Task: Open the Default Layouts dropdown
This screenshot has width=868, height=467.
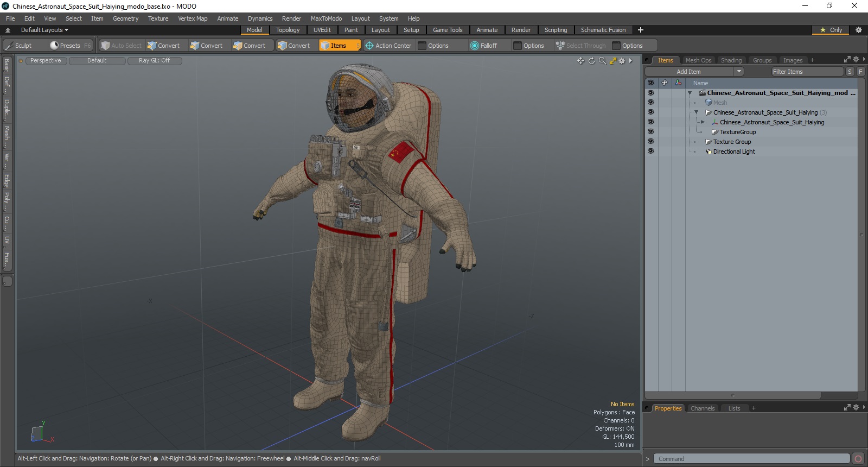Action: pyautogui.click(x=44, y=30)
